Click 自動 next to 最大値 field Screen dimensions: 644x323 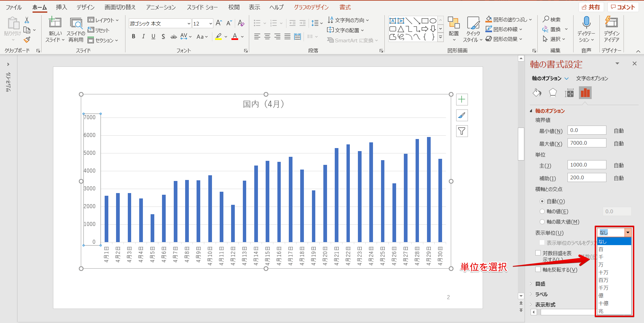(619, 144)
